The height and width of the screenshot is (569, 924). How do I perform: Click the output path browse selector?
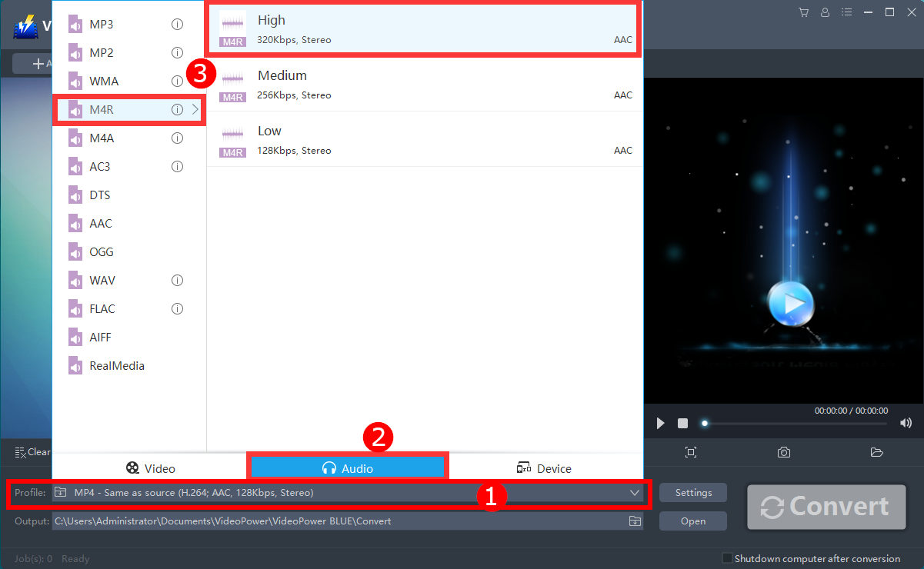tap(635, 521)
